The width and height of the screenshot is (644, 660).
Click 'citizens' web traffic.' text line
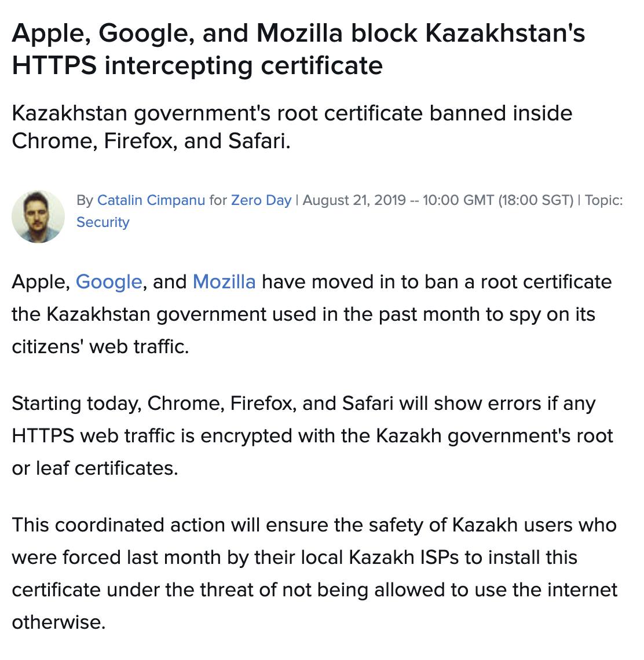[100, 347]
